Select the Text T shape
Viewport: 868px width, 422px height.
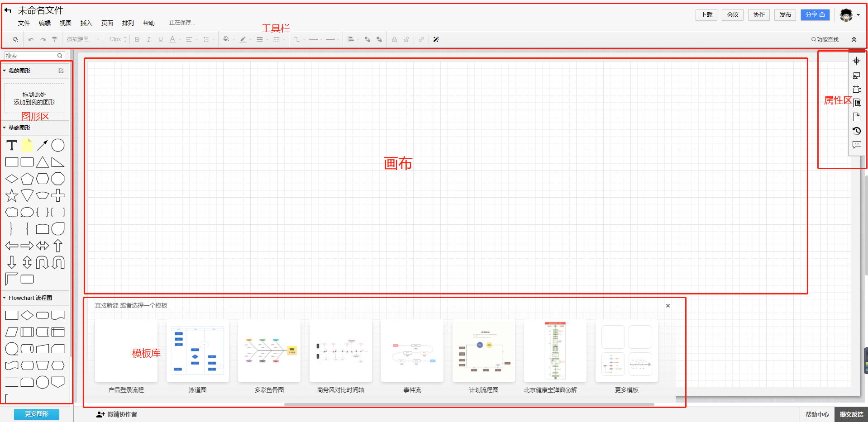tap(12, 145)
